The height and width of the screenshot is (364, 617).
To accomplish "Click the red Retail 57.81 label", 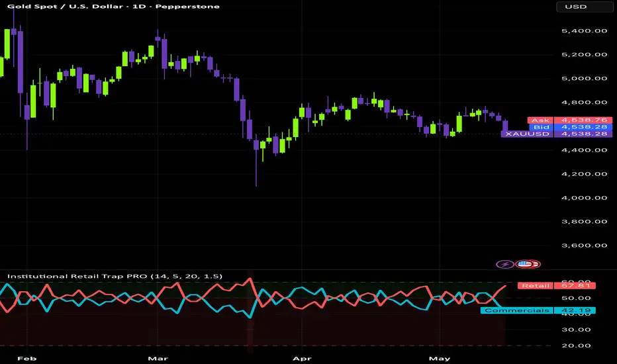I will coord(556,286).
